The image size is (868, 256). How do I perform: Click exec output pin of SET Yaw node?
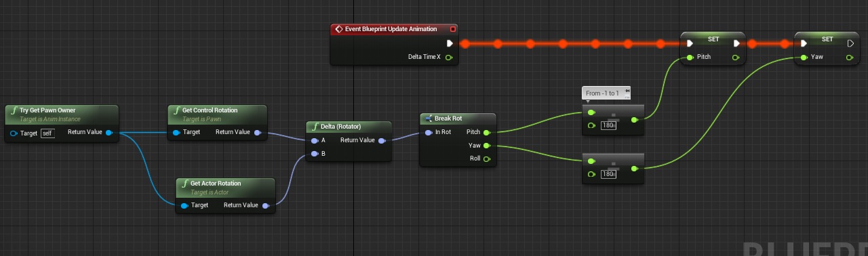(850, 43)
